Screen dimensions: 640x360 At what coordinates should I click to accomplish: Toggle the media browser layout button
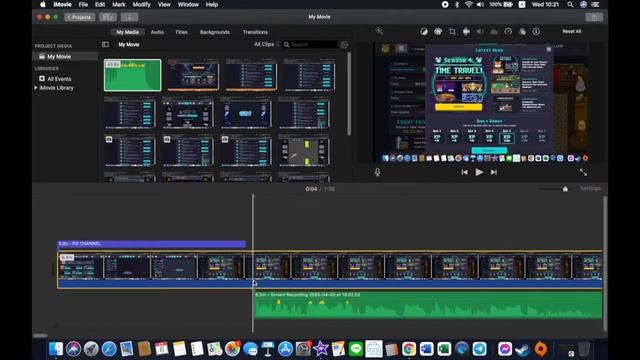coord(108,17)
